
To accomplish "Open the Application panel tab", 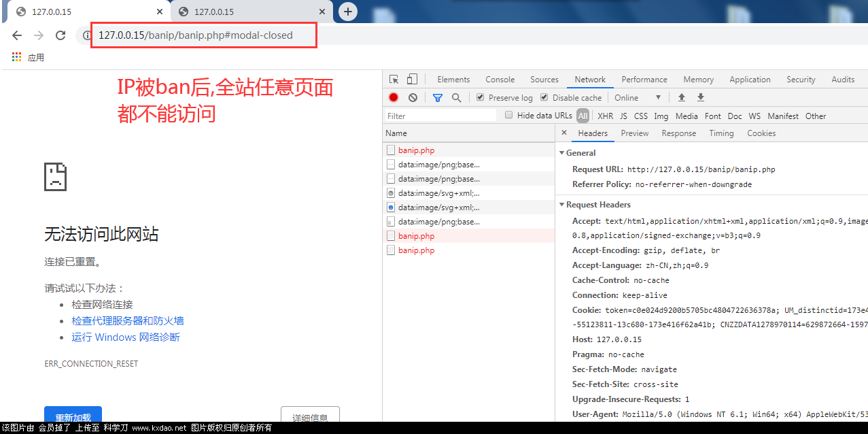I will [750, 80].
